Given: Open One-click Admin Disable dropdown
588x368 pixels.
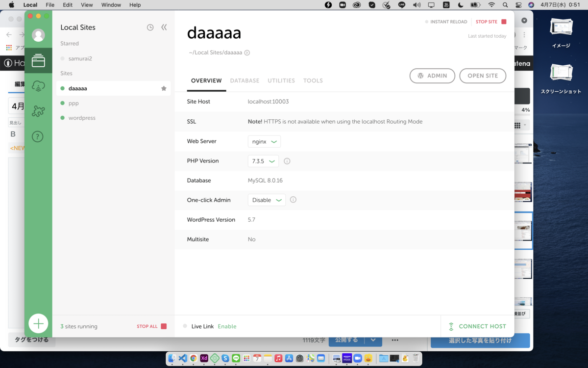Looking at the screenshot, I should pos(267,200).
